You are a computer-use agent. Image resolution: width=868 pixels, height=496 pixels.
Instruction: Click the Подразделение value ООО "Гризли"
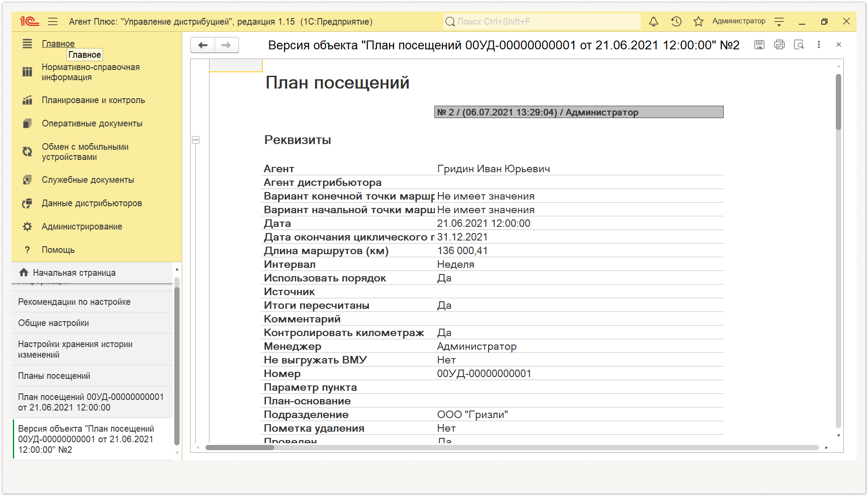tap(472, 415)
